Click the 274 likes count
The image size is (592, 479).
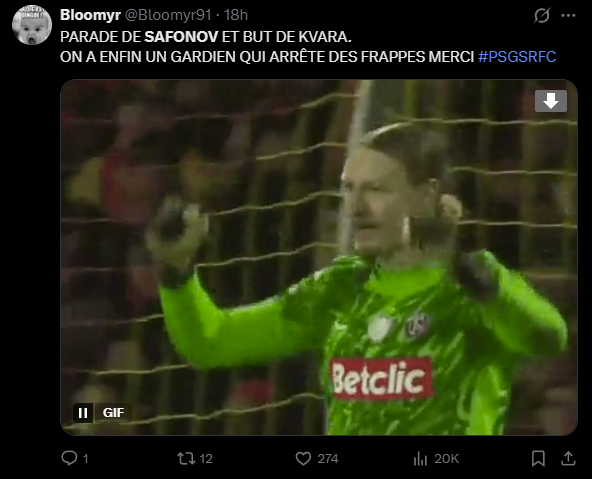click(x=328, y=459)
